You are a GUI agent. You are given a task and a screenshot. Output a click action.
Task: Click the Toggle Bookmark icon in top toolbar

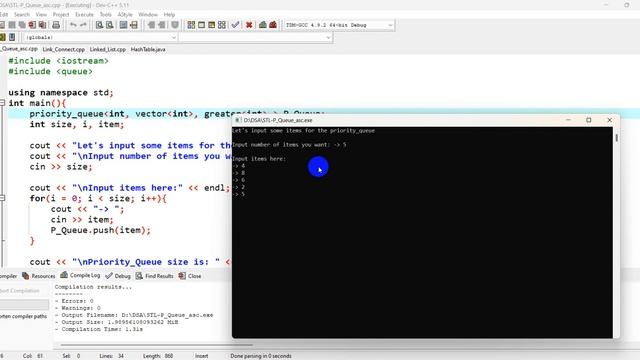[175, 25]
